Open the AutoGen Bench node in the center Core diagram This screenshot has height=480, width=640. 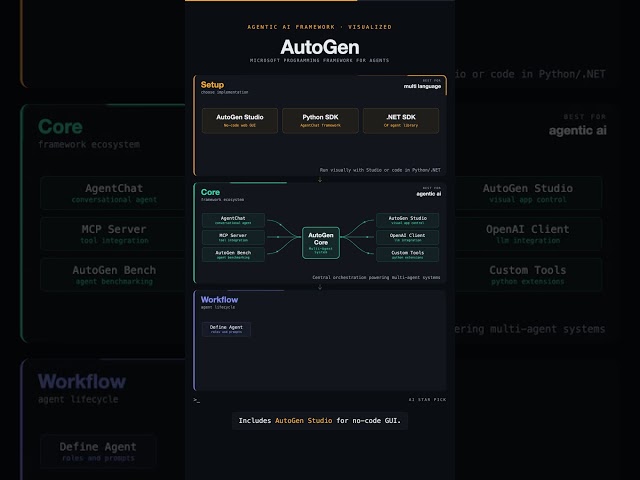tap(233, 255)
